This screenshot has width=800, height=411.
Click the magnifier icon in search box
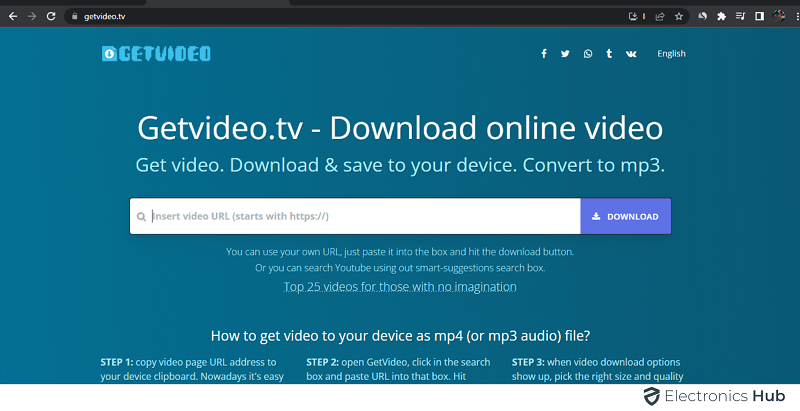[x=141, y=217]
